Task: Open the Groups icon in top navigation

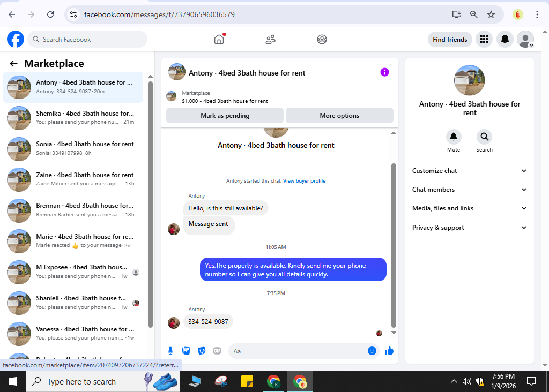Action: pyautogui.click(x=322, y=40)
